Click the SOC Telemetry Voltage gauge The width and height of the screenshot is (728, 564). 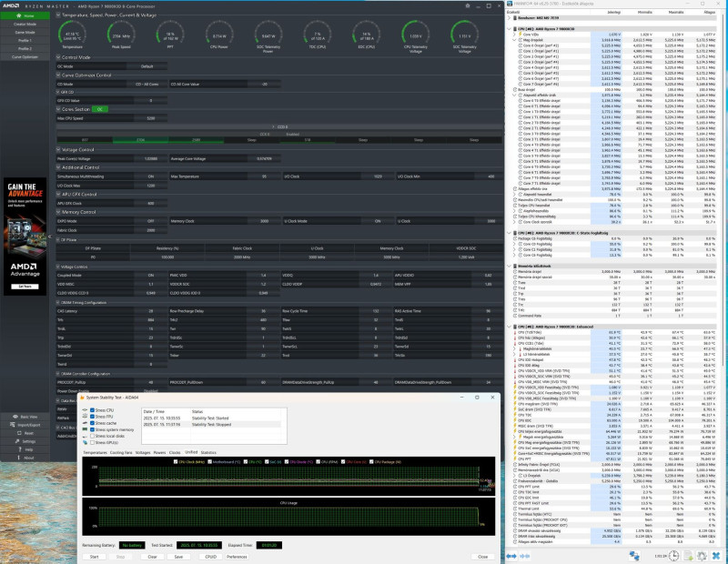(x=464, y=35)
